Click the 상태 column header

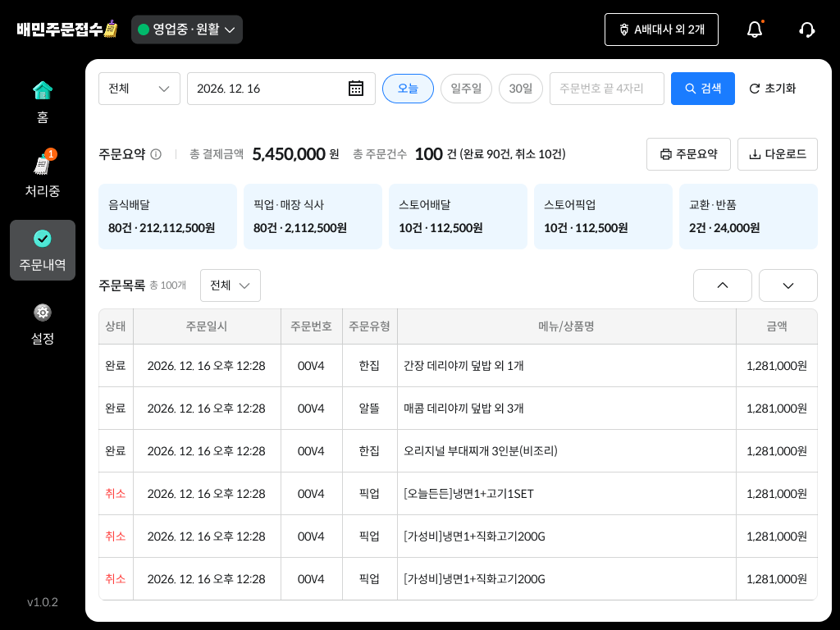[x=116, y=326]
